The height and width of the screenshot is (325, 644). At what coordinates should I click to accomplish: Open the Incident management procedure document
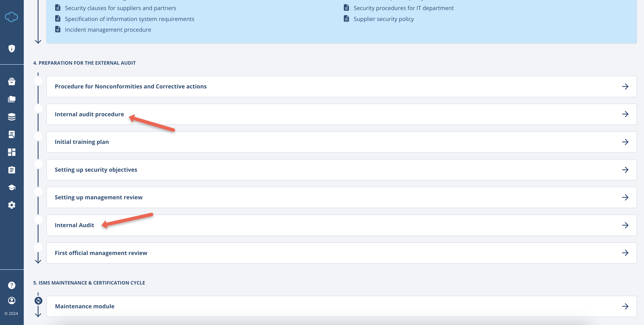(x=108, y=30)
